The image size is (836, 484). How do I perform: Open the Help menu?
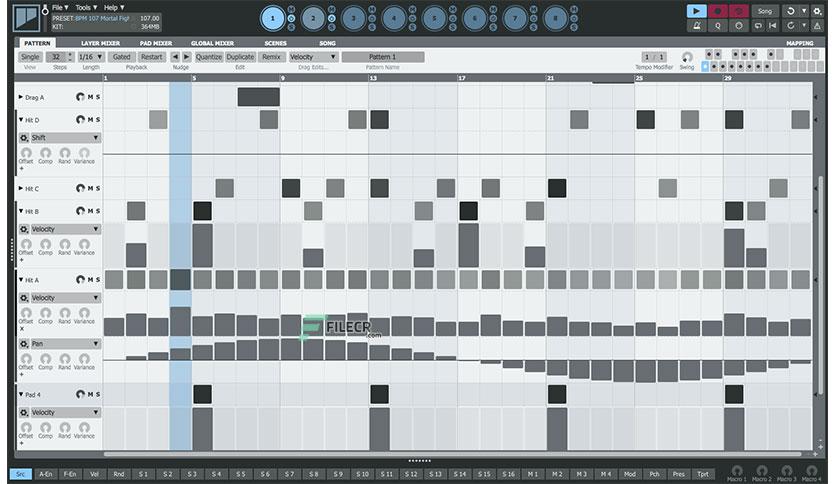click(114, 7)
